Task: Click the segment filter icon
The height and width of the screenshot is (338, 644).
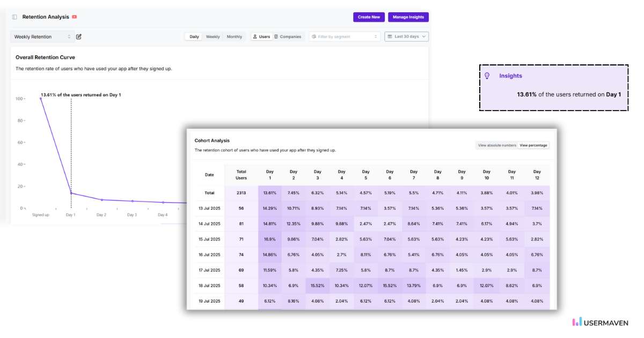Action: coord(314,37)
